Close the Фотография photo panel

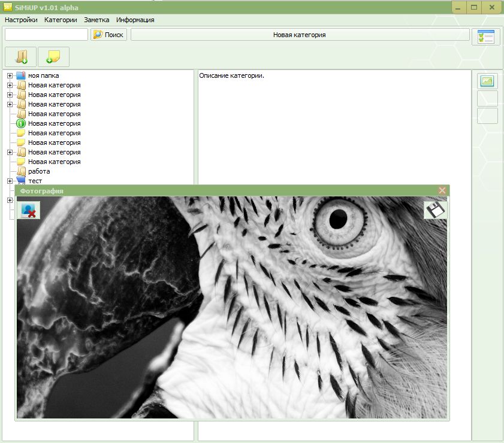click(x=442, y=191)
